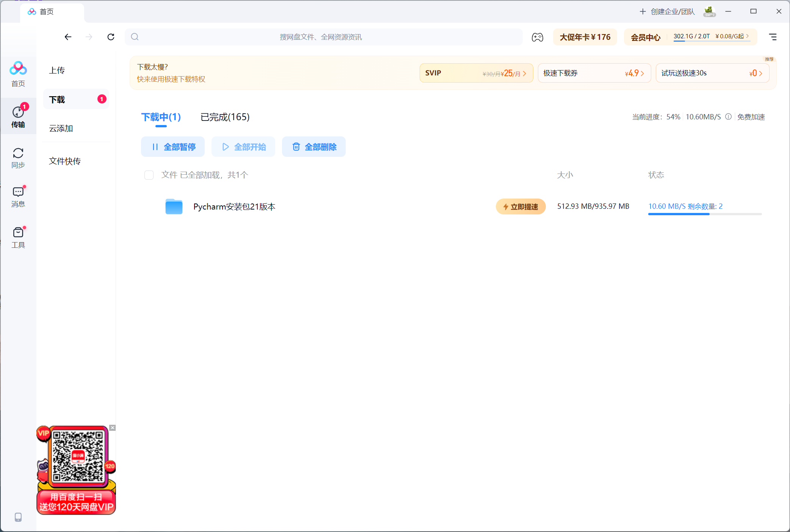This screenshot has height=532, width=790.
Task: Expand the storage ¥0.08/G起 upgrade option
Action: (747, 36)
